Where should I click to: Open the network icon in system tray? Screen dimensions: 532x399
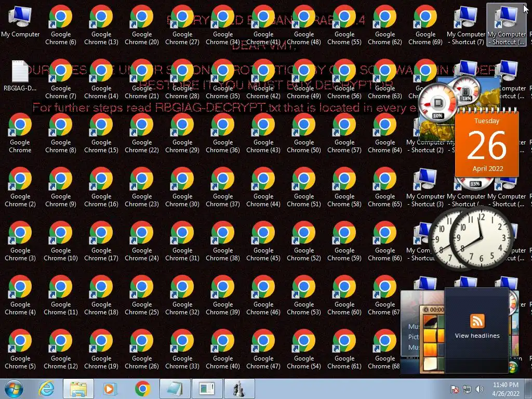(467, 389)
